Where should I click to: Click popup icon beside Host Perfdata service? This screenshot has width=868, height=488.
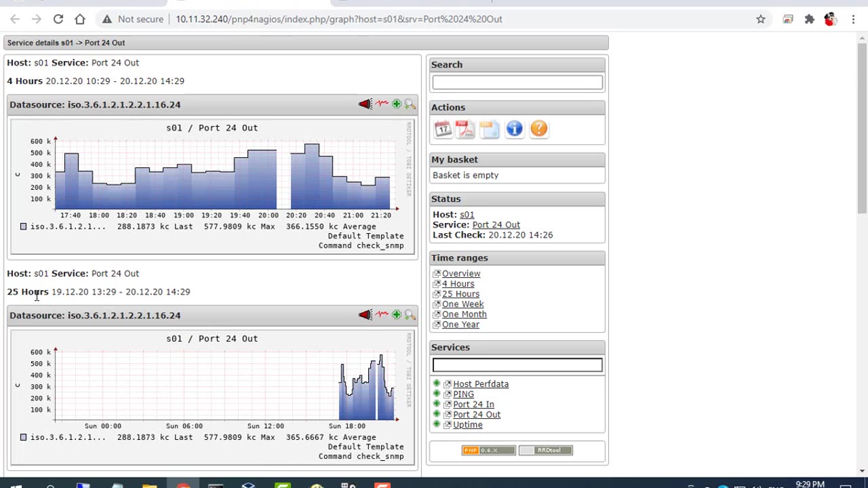448,384
